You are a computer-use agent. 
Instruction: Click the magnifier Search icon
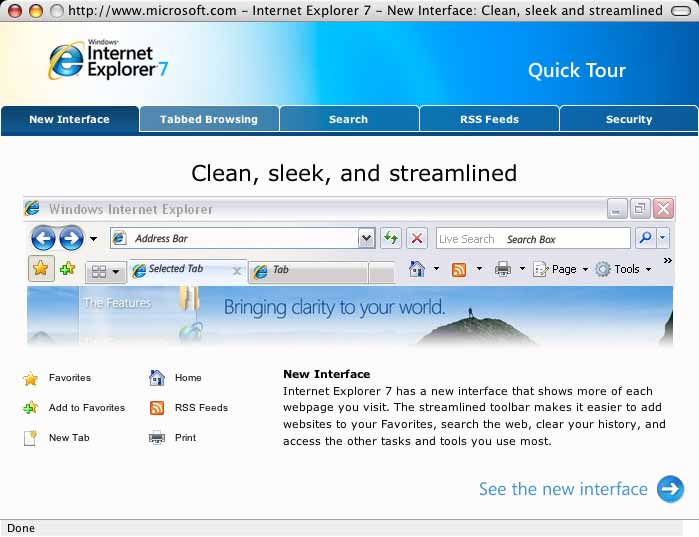tap(646, 238)
